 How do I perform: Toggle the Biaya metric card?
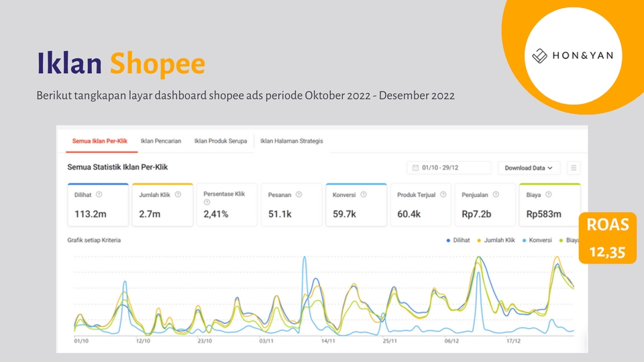coord(549,205)
